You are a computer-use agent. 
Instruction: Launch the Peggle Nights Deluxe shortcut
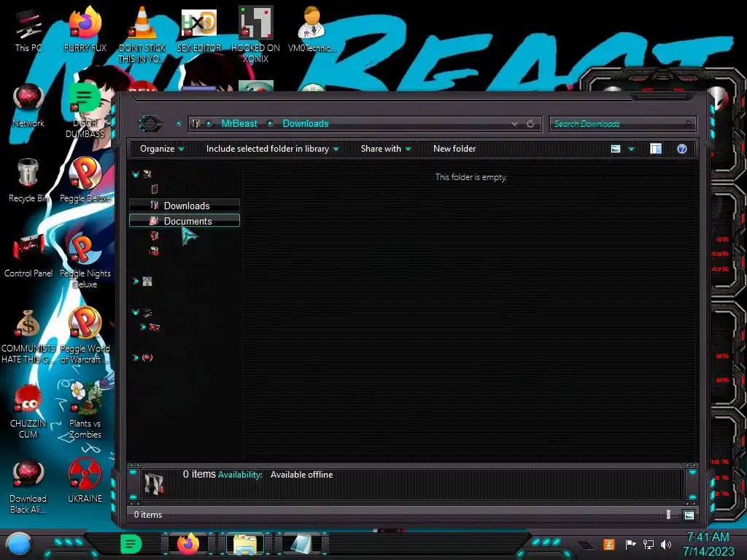(x=85, y=261)
